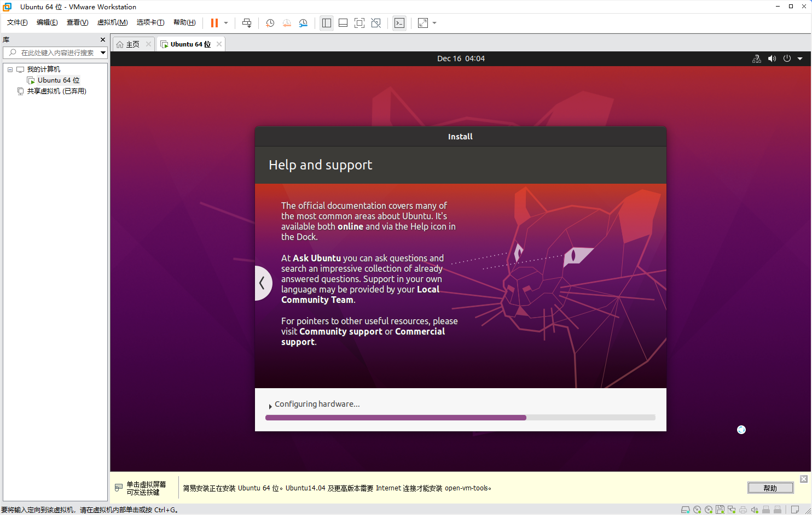Open the snapshot manager

tap(303, 23)
